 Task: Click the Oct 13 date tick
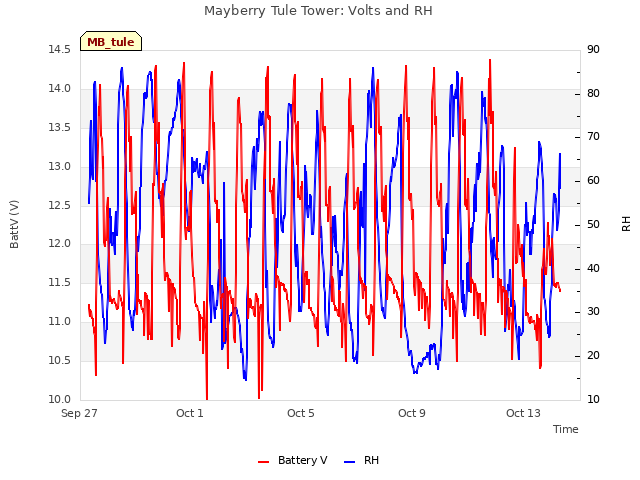click(523, 413)
